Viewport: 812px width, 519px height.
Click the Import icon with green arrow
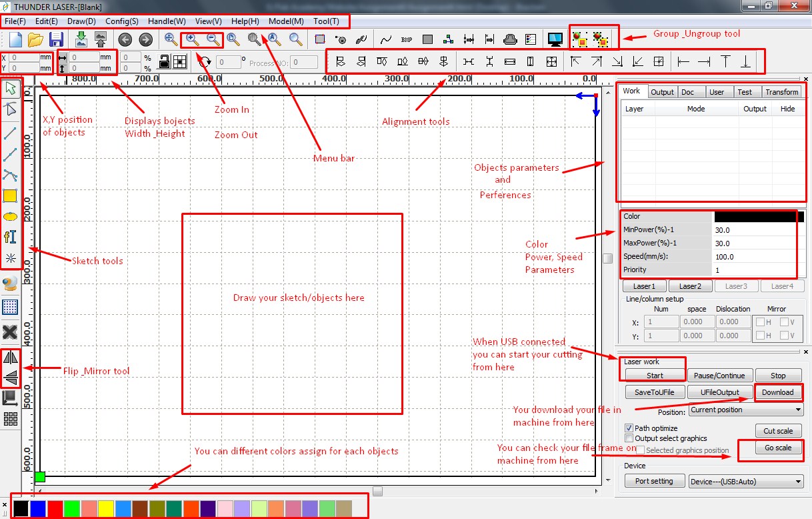coord(81,39)
